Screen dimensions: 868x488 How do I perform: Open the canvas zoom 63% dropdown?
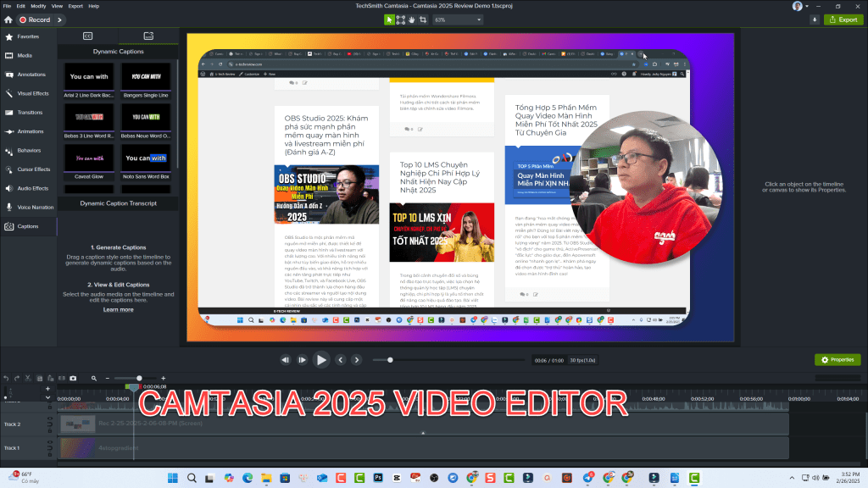click(464, 19)
